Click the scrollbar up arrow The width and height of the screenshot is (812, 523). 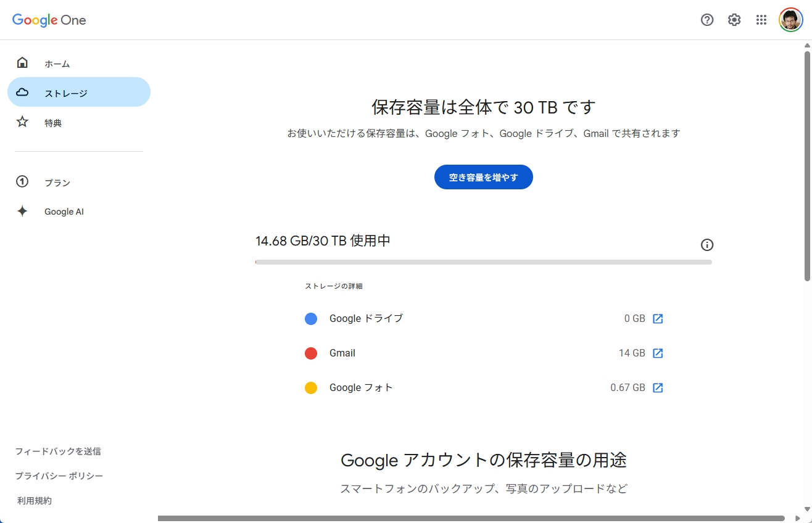click(807, 45)
